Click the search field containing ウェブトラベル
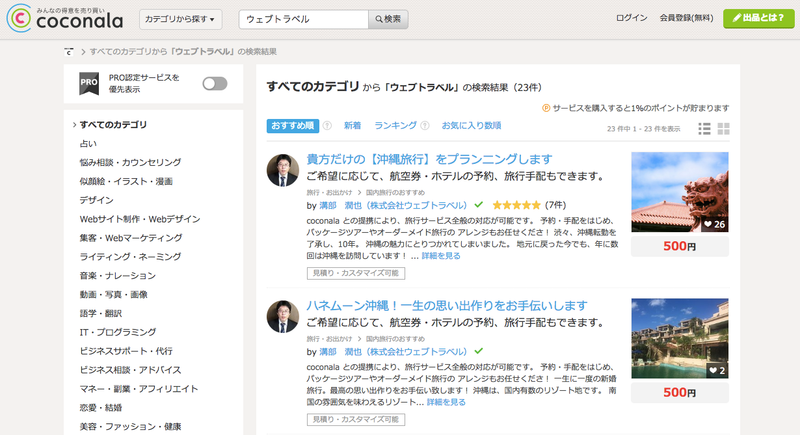The height and width of the screenshot is (435, 800). (x=304, y=19)
